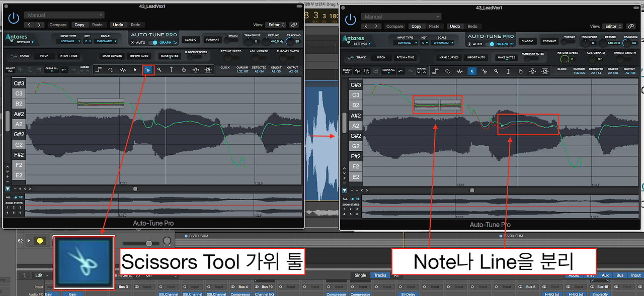The width and height of the screenshot is (644, 296).
Task: Toggle the plugin power button in left window
Action: click(x=14, y=18)
